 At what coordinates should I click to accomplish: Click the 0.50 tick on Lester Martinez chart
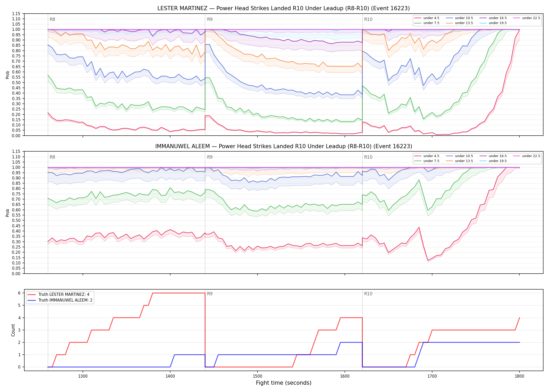click(x=16, y=83)
